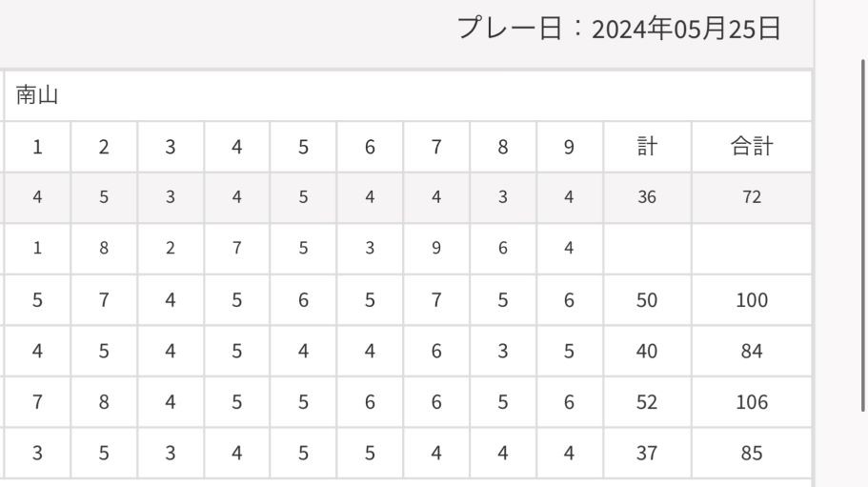Select the 南山 course header cell
This screenshot has height=487, width=868.
click(37, 95)
